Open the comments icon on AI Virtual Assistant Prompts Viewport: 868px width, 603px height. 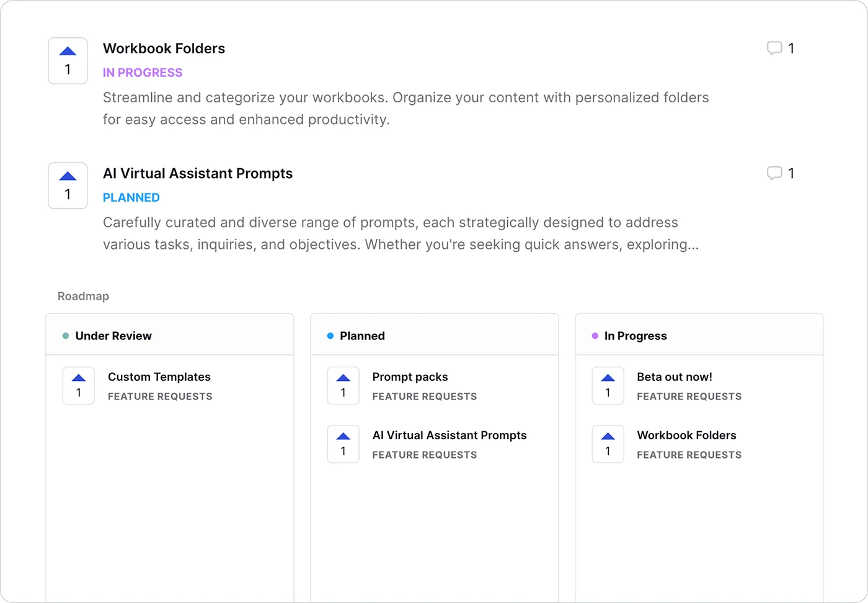(x=774, y=173)
